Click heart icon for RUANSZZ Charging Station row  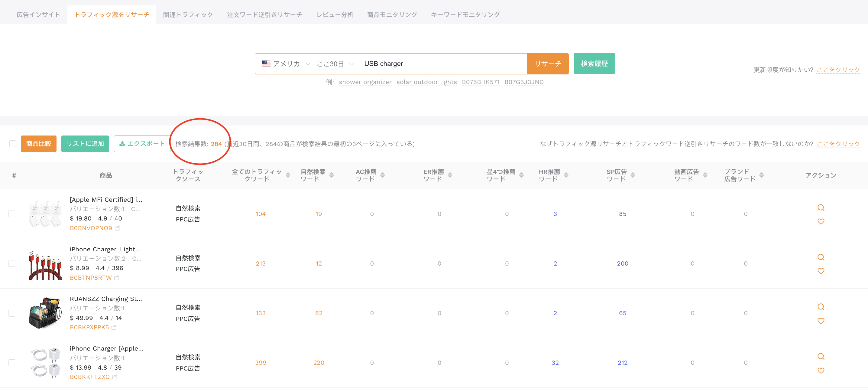click(821, 321)
